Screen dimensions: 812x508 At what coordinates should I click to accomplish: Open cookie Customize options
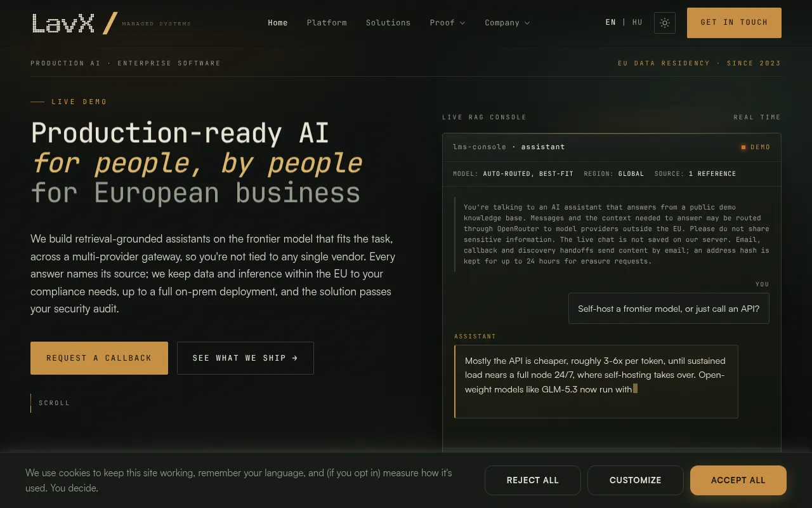tap(636, 480)
